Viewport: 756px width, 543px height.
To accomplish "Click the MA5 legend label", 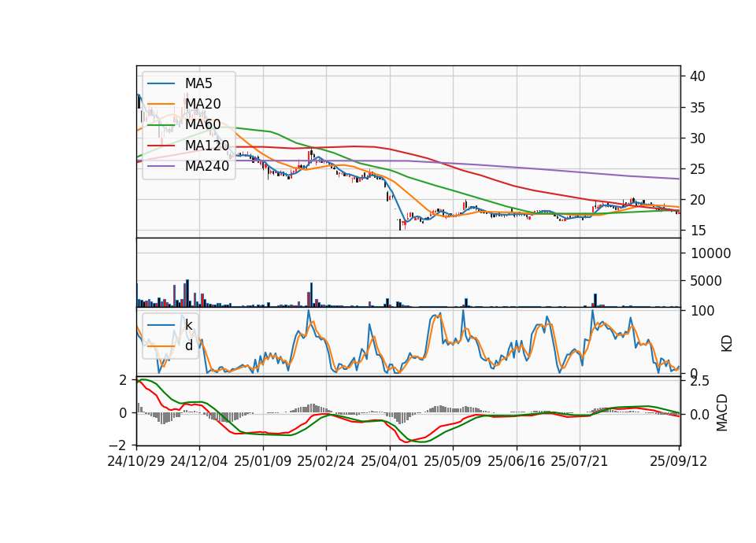I will coord(198,83).
